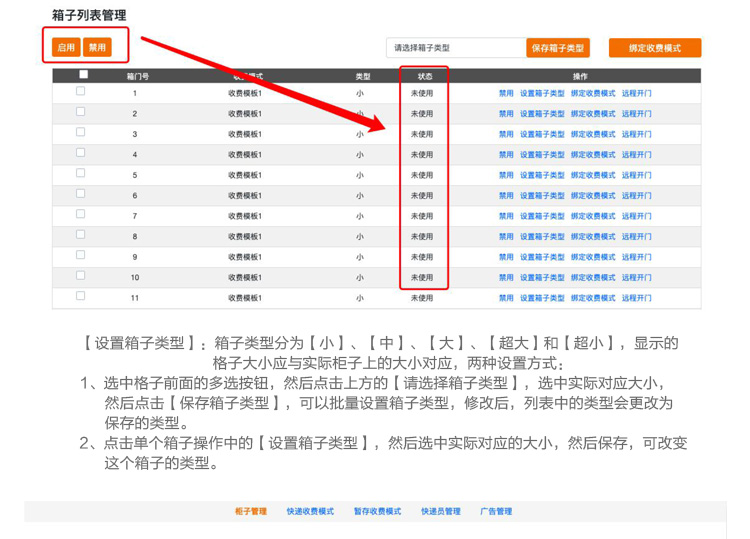
Task: Toggle the select-all checkbox in table header
Action: [x=83, y=75]
